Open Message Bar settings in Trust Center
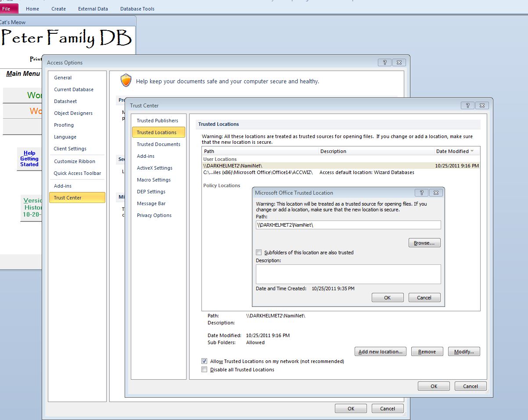This screenshot has height=420, width=528. click(158, 203)
